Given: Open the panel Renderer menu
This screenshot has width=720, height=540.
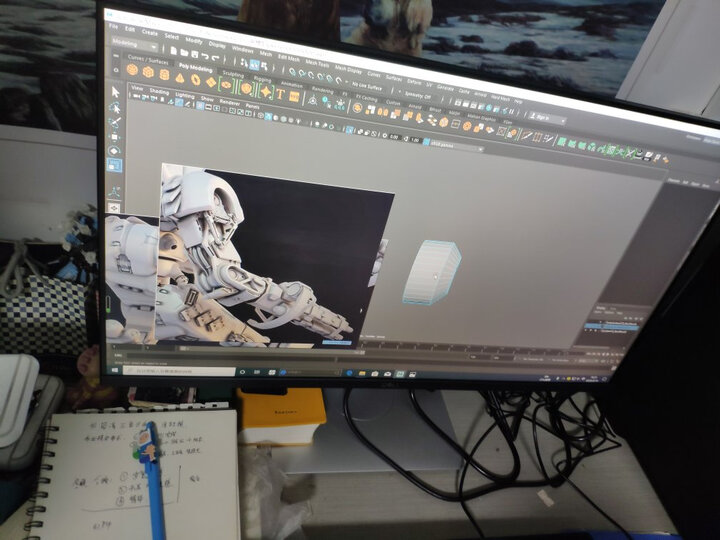Looking at the screenshot, I should (230, 102).
